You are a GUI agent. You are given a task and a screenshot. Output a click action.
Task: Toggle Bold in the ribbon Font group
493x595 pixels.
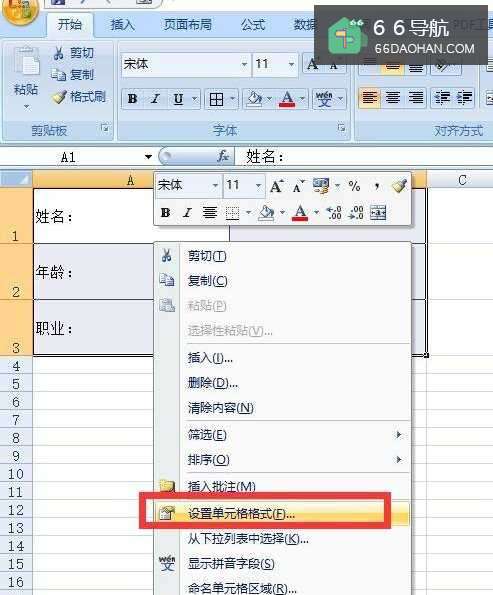tap(132, 99)
